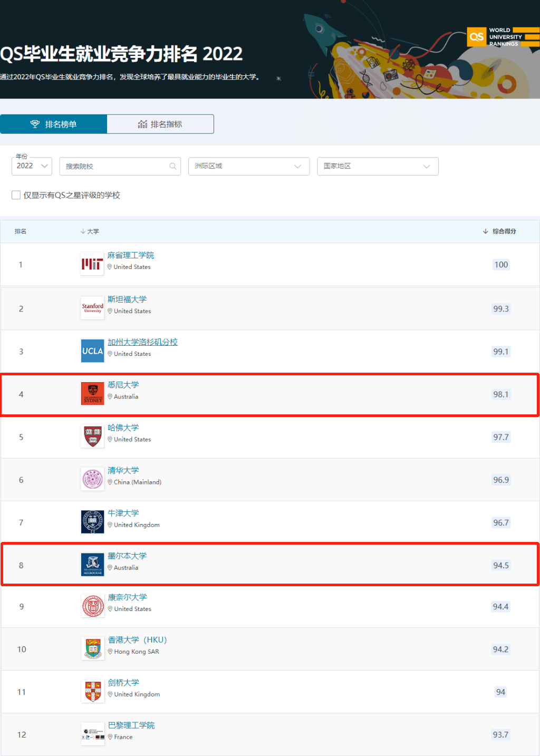Sort by the 综合得分 column header

click(x=499, y=231)
